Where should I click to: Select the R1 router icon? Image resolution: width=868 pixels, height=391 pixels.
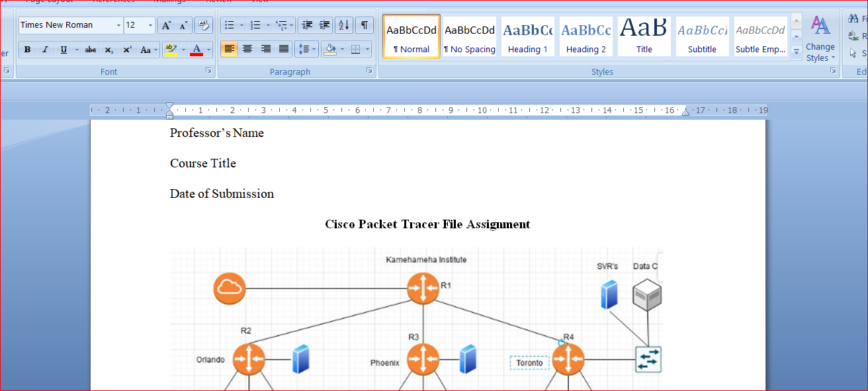[423, 288]
